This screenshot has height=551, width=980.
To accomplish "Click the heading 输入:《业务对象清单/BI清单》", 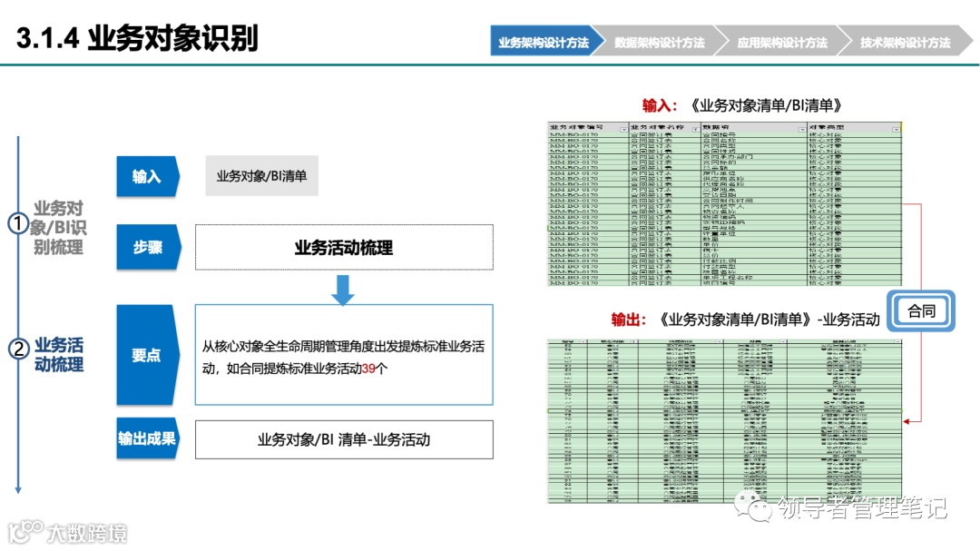I will (742, 105).
